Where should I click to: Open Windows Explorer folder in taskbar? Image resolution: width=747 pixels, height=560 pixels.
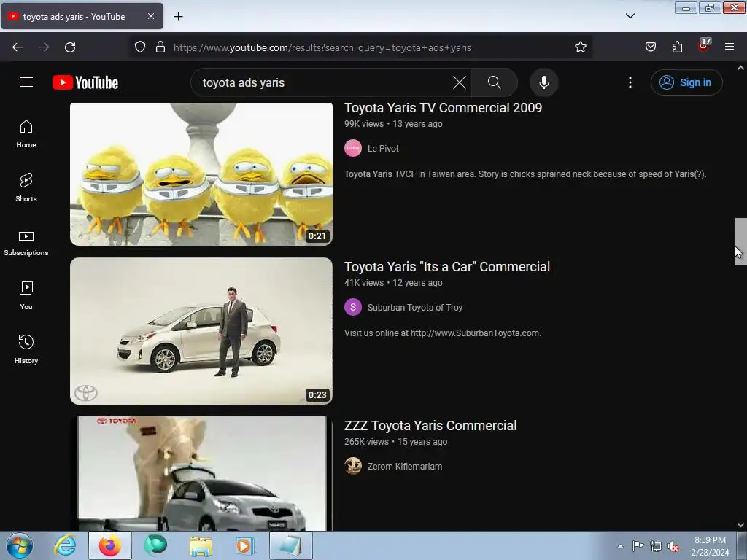coord(201,545)
